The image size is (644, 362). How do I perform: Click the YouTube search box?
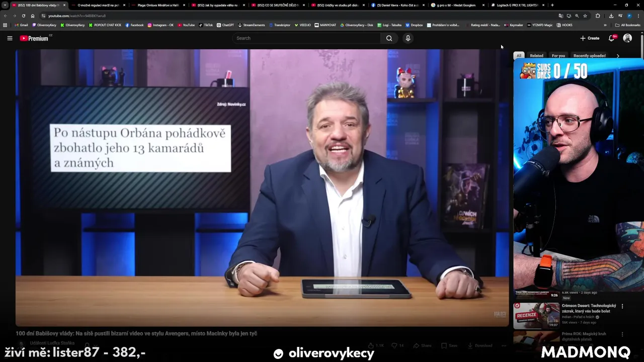coord(307,38)
